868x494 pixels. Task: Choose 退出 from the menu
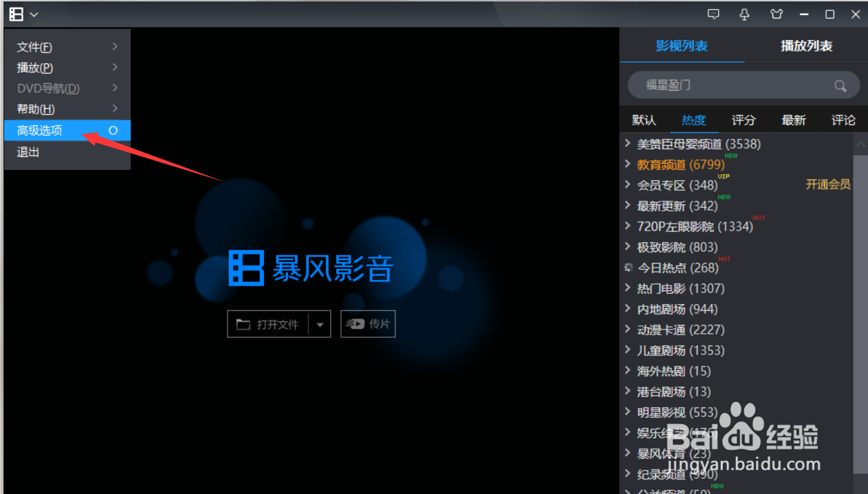click(67, 152)
